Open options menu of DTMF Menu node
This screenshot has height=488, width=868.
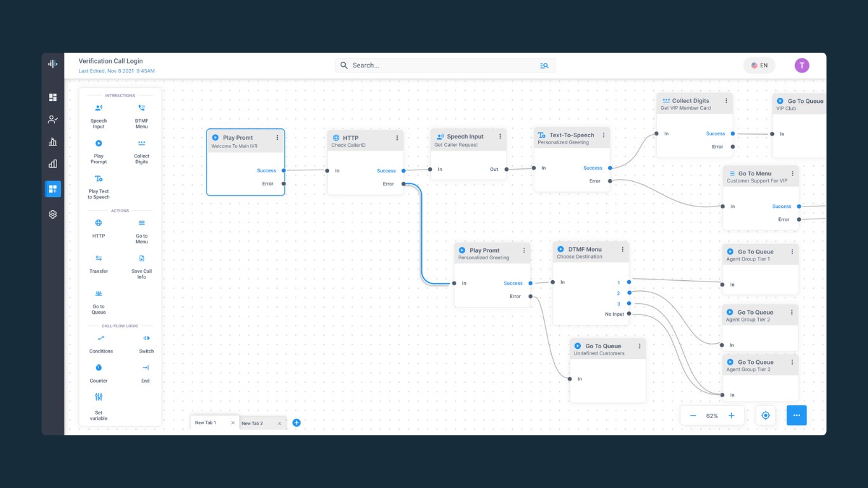(622, 250)
